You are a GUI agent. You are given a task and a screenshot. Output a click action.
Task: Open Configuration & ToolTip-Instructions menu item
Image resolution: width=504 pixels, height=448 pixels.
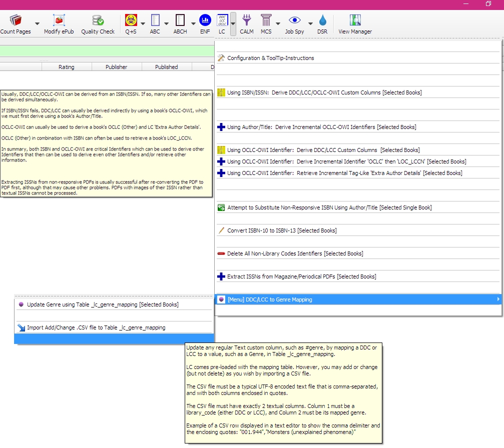point(270,58)
